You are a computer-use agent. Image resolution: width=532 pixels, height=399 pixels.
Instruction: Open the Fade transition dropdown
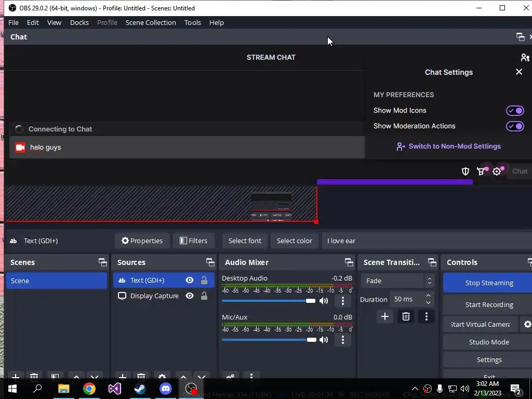coord(397,281)
